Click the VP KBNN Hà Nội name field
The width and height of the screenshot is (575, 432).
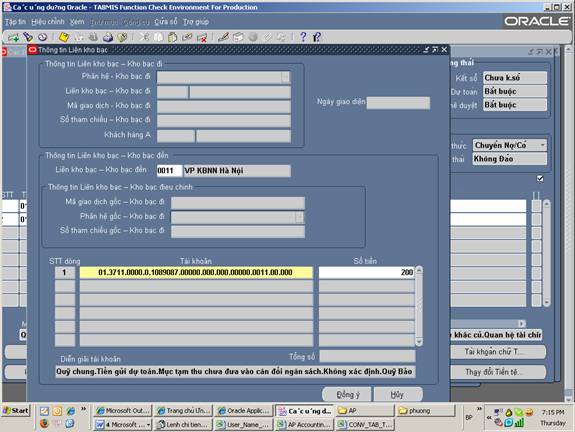[x=237, y=171]
